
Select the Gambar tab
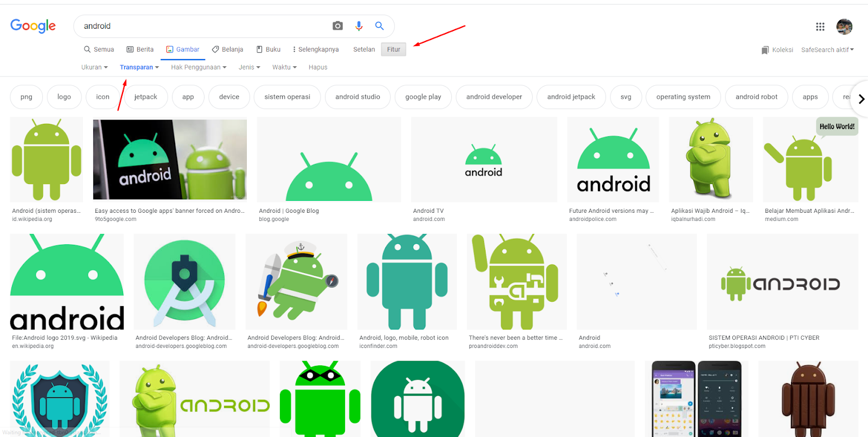coord(183,49)
